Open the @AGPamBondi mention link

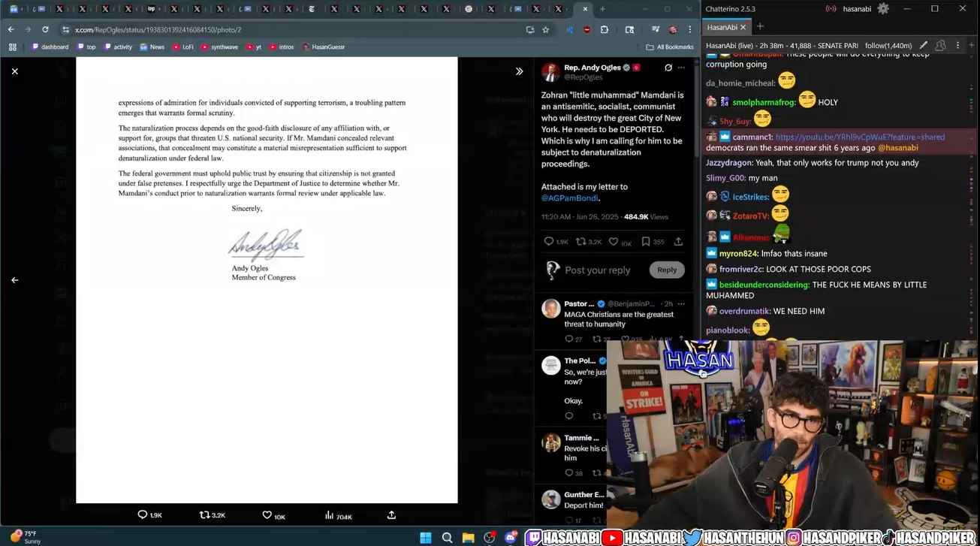tap(571, 198)
